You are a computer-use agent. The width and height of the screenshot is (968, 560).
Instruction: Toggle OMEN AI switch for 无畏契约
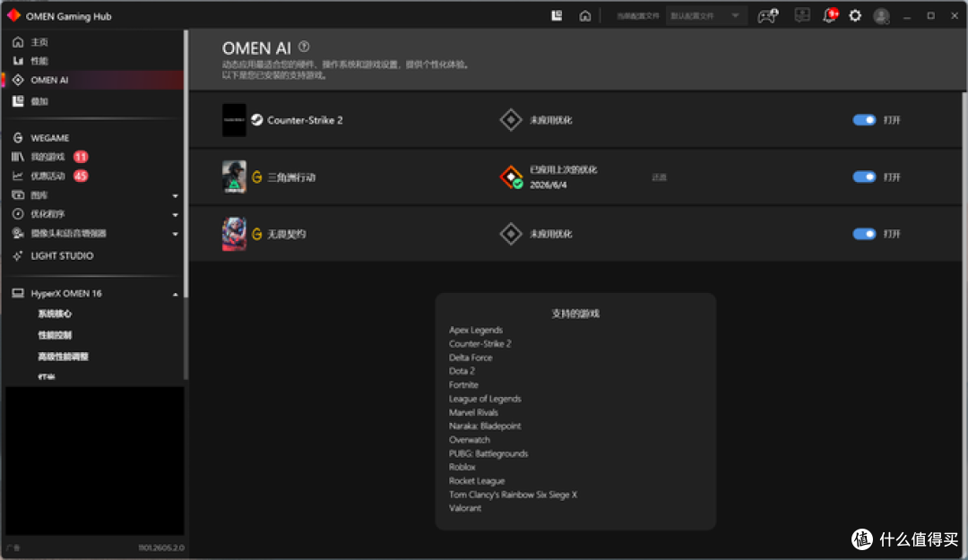click(x=864, y=234)
